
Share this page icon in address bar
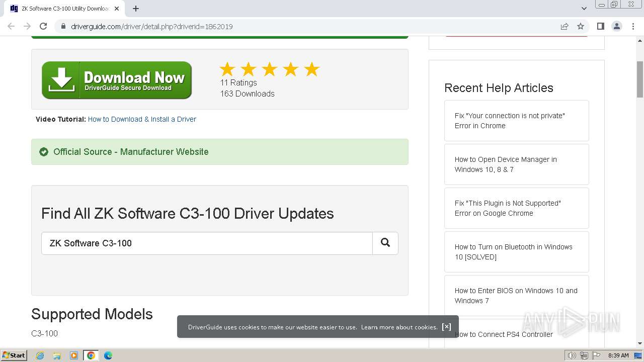point(565,26)
